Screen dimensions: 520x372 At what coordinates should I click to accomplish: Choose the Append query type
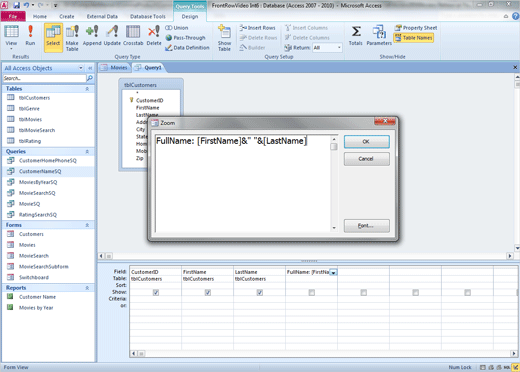92,35
